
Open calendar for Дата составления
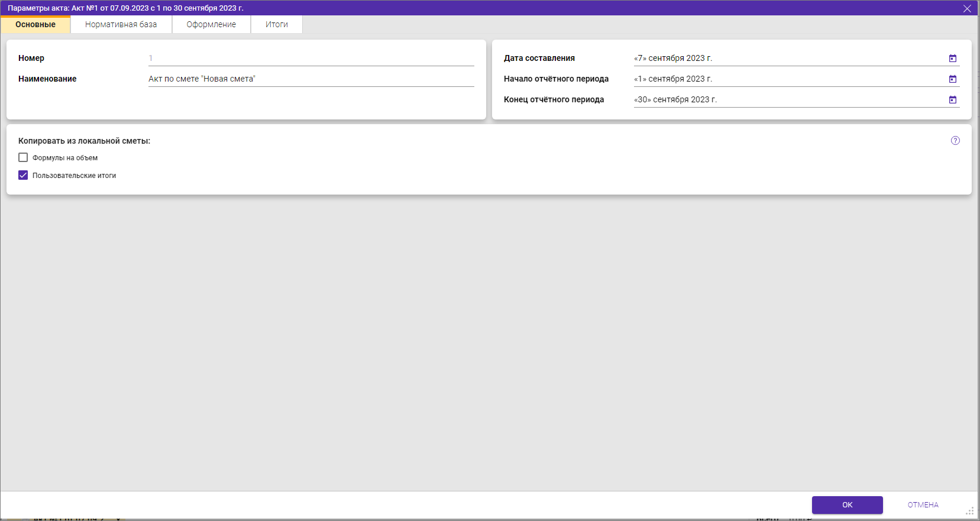(952, 59)
